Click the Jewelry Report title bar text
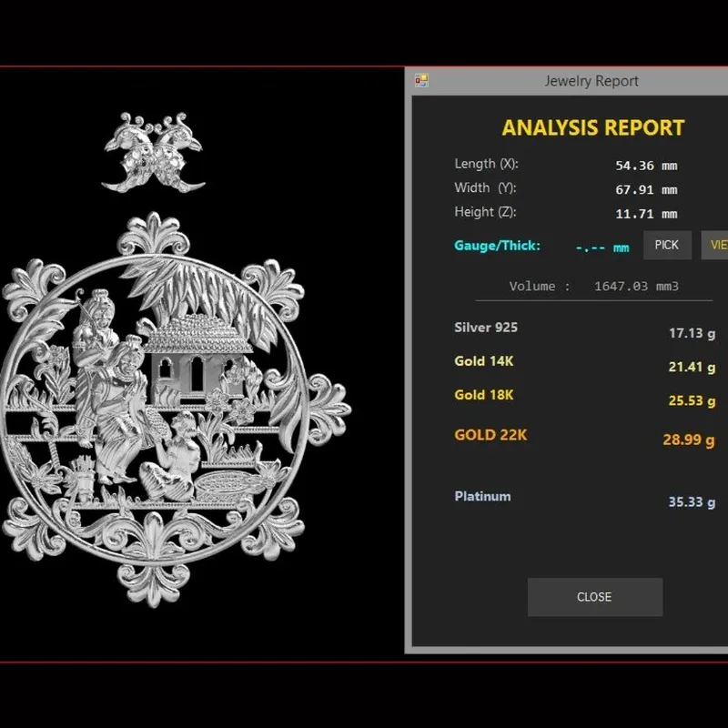This screenshot has width=728, height=728. 591,81
